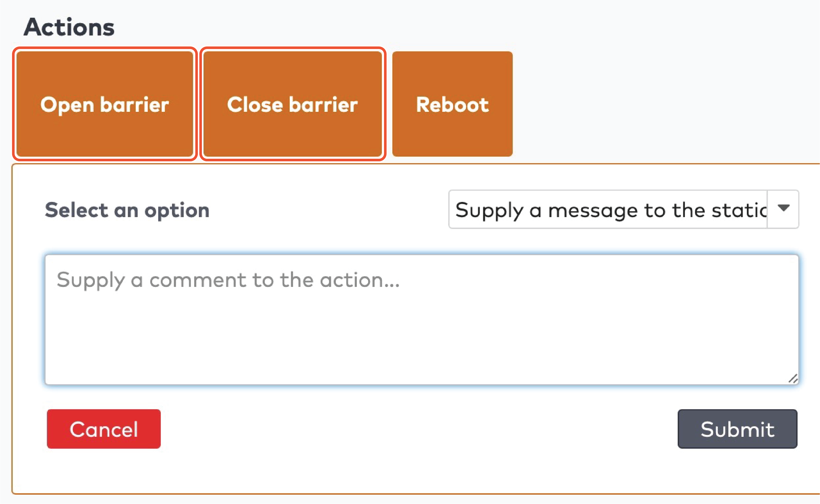The image size is (820, 504).
Task: Lower the barrier with Close barrier
Action: pyautogui.click(x=293, y=104)
